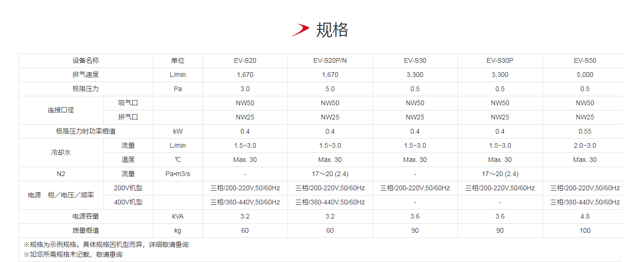The width and height of the screenshot is (644, 262).
Task: Select the 连接口径 row label
Action: coord(61,110)
